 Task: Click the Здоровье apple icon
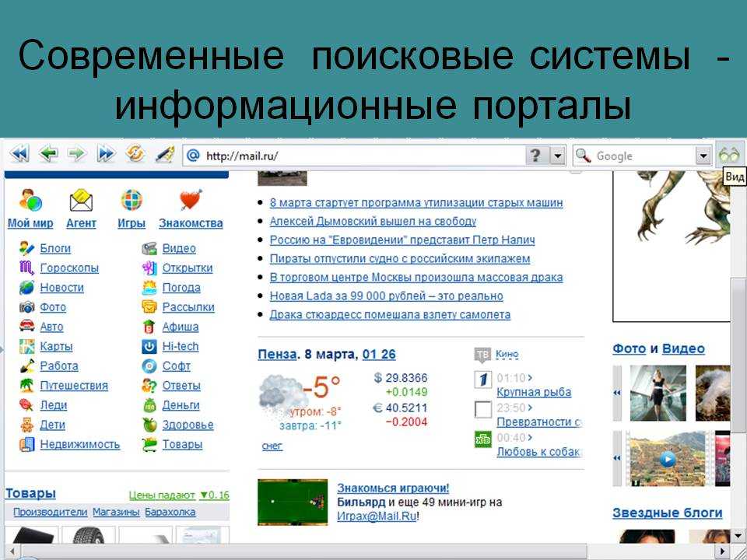(149, 425)
